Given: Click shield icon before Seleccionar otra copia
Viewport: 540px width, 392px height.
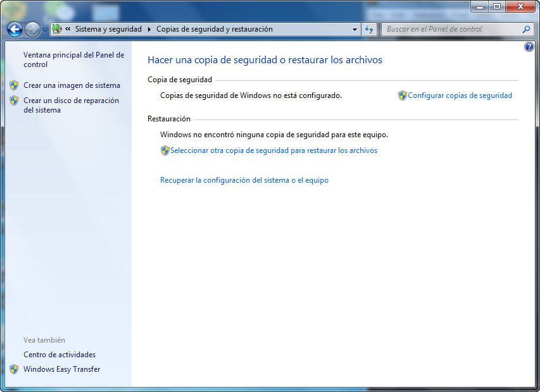Looking at the screenshot, I should pos(165,150).
